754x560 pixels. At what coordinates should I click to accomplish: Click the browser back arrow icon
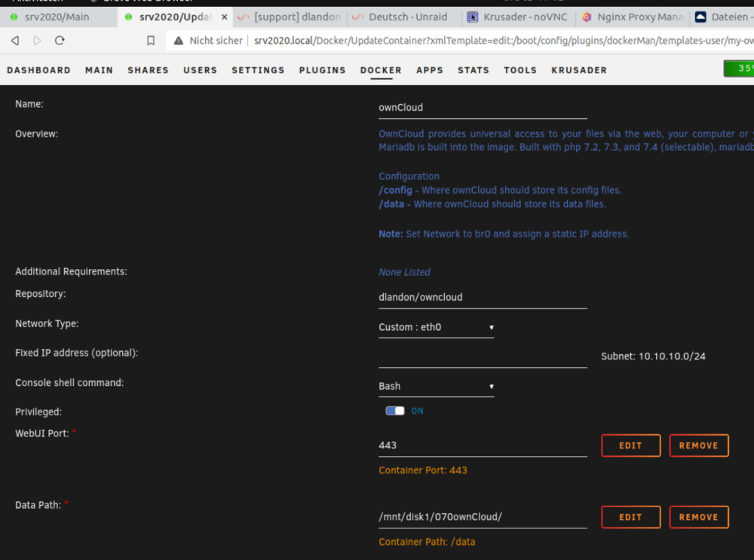point(15,41)
